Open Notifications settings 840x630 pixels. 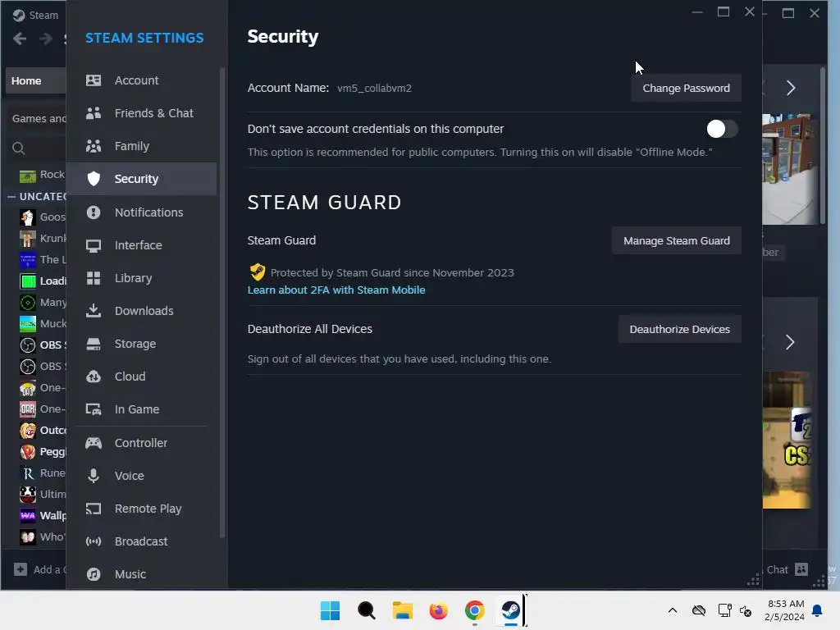point(142,212)
